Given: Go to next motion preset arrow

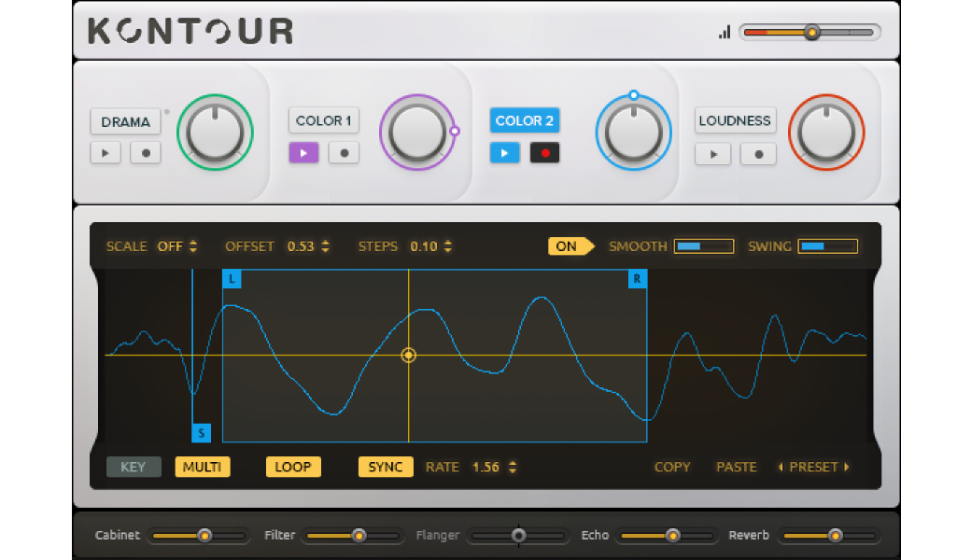Looking at the screenshot, I should [x=847, y=468].
